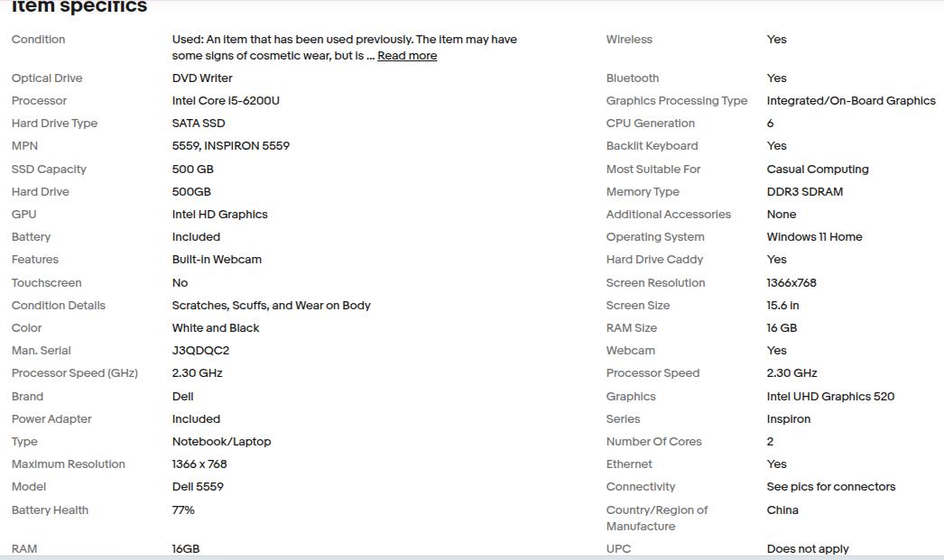Click the Does not apply UPC value
The height and width of the screenshot is (560, 944).
click(x=808, y=549)
